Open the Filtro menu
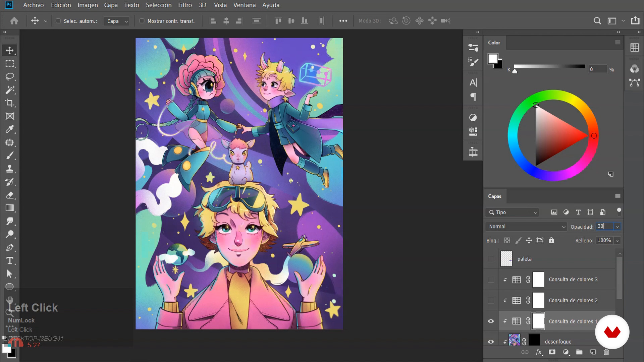This screenshot has width=644, height=362. coord(185,5)
